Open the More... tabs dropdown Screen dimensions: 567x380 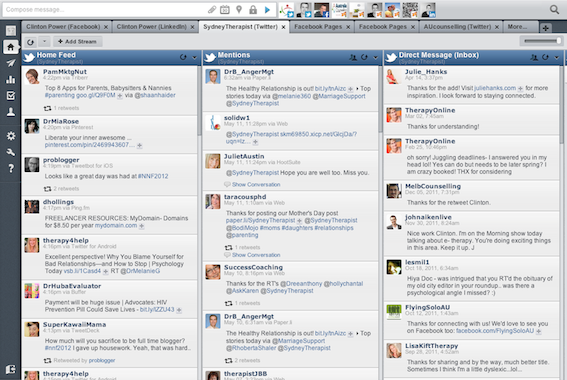517,27
